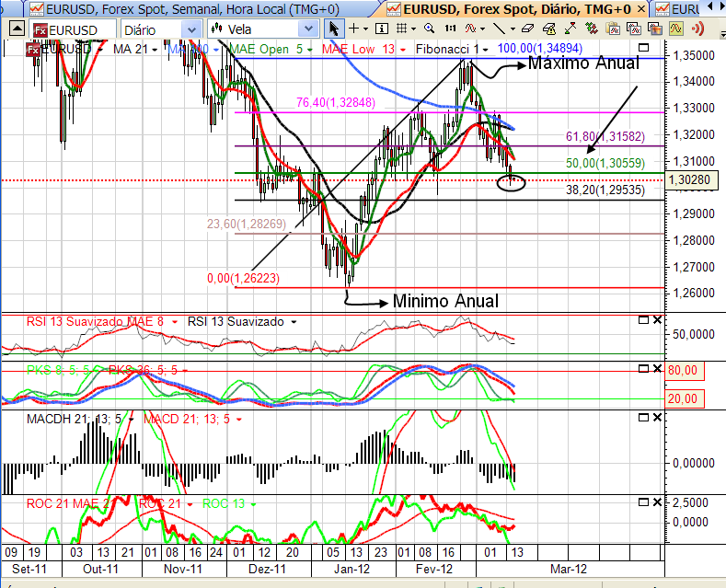726x588 pixels.
Task: Toggle the chart grid icon
Action: point(401,29)
